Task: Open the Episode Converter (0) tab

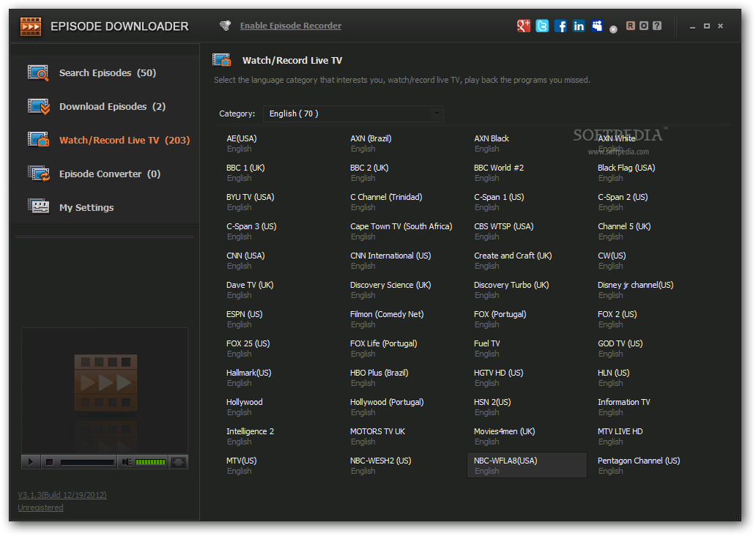Action: coord(105,174)
